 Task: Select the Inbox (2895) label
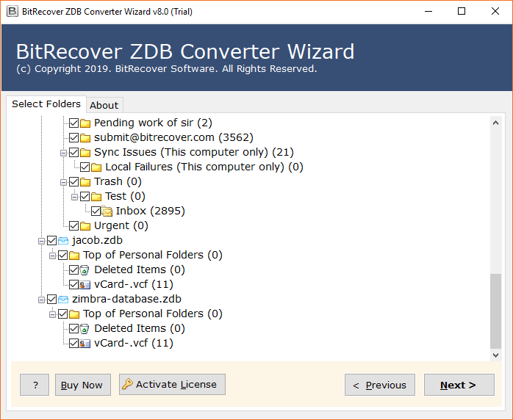pyautogui.click(x=151, y=211)
